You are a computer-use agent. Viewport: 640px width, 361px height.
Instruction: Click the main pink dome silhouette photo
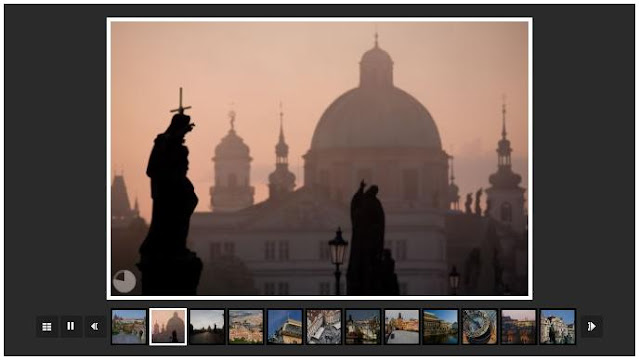(320, 158)
